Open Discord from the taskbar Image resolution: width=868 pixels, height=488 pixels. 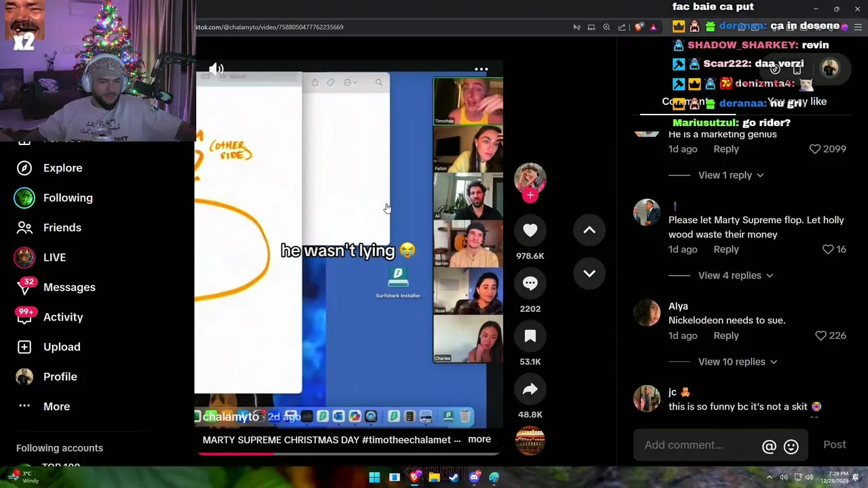click(x=474, y=477)
